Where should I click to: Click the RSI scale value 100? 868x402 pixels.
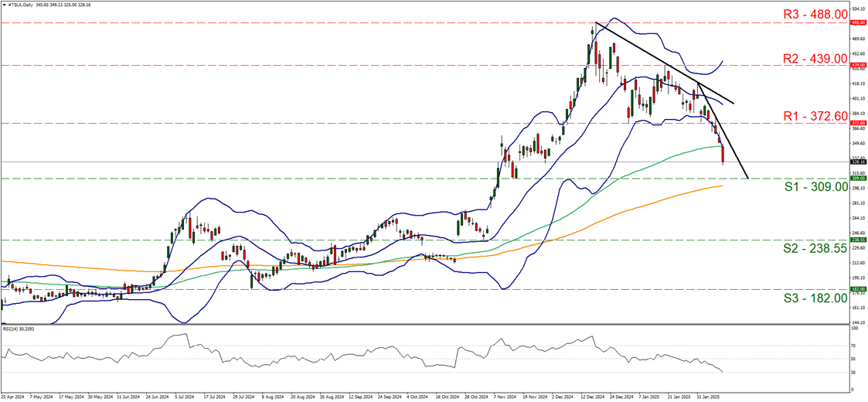tap(853, 329)
